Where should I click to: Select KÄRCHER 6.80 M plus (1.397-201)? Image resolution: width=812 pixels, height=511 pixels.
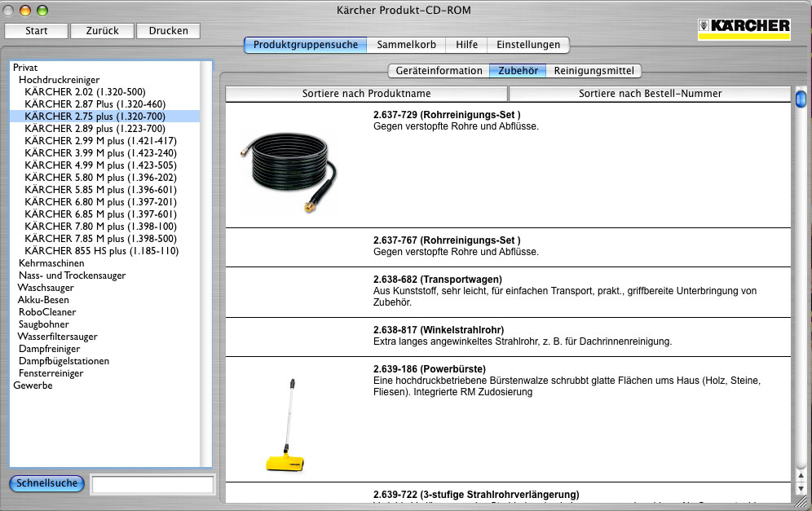coord(100,202)
